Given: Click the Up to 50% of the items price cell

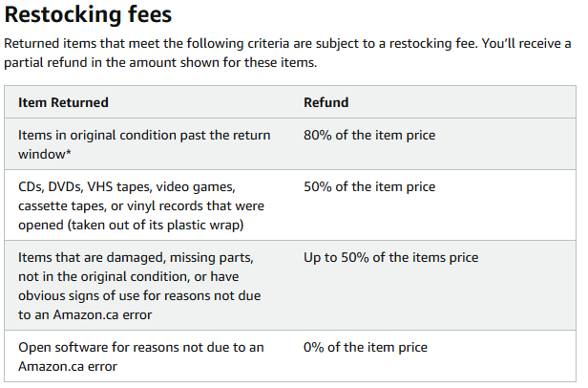Looking at the screenshot, I should [390, 257].
